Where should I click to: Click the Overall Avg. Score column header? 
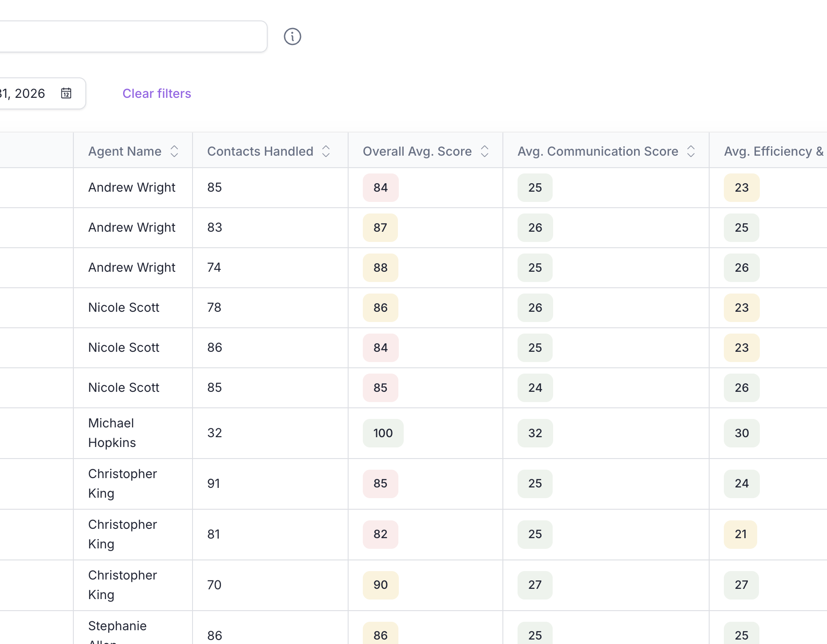(417, 151)
